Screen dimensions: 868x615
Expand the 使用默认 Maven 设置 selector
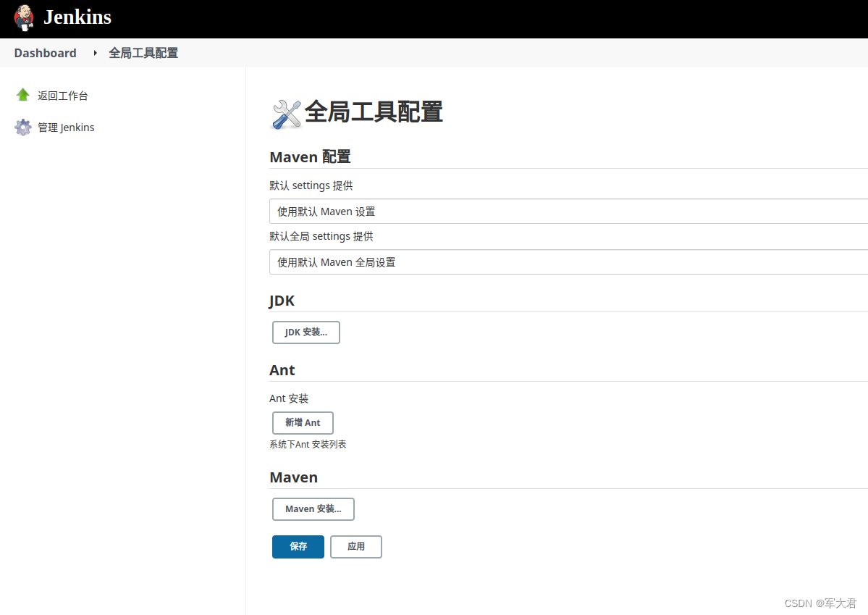pyautogui.click(x=507, y=211)
